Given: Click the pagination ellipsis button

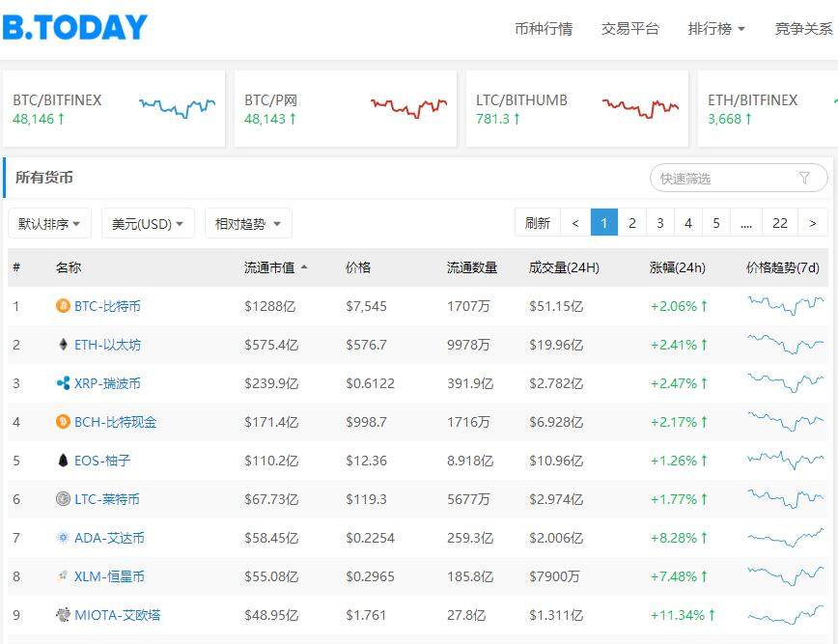Looking at the screenshot, I should click(746, 222).
